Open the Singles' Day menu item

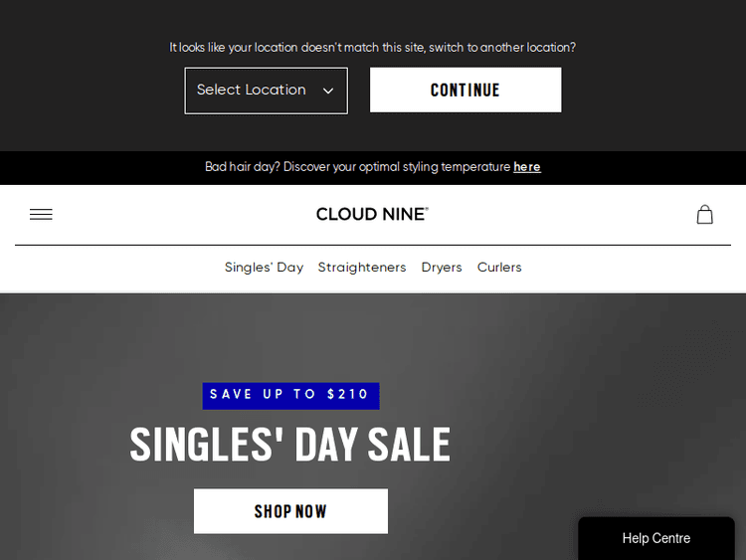coord(264,268)
